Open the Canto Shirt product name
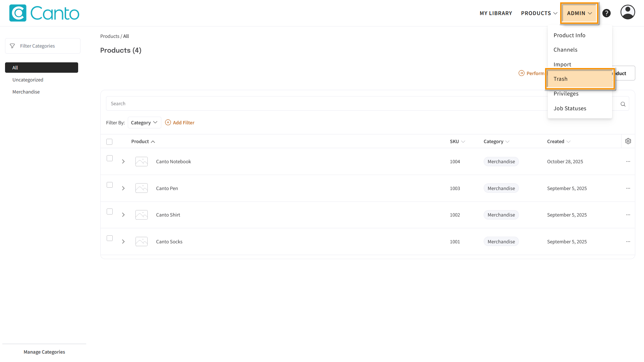644x362 pixels. coord(168,215)
